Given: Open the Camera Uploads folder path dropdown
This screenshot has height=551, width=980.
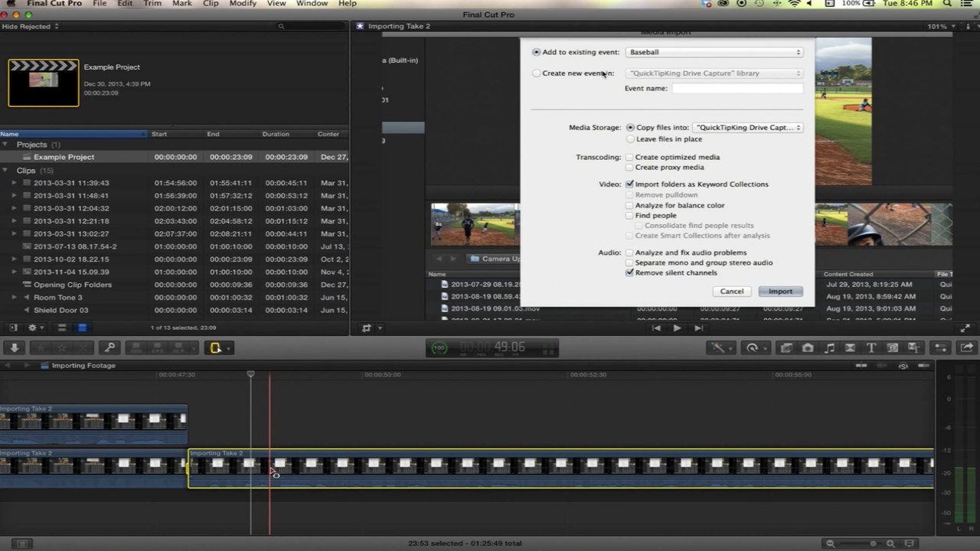Looking at the screenshot, I should tap(495, 259).
